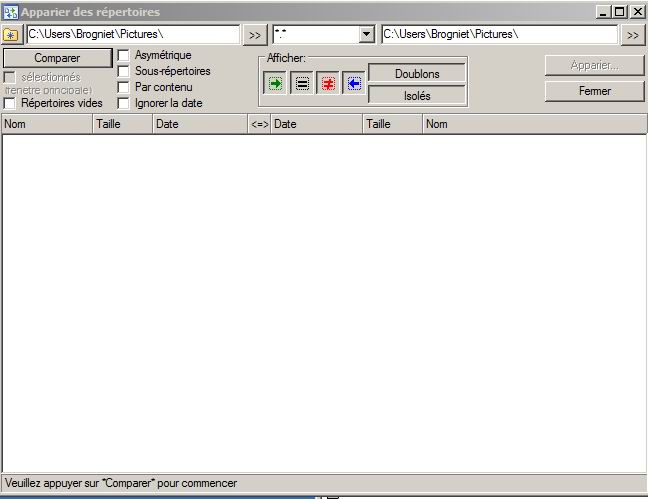This screenshot has height=499, width=648.
Task: Enable the Répertoires vides checkbox
Action: pyautogui.click(x=10, y=103)
